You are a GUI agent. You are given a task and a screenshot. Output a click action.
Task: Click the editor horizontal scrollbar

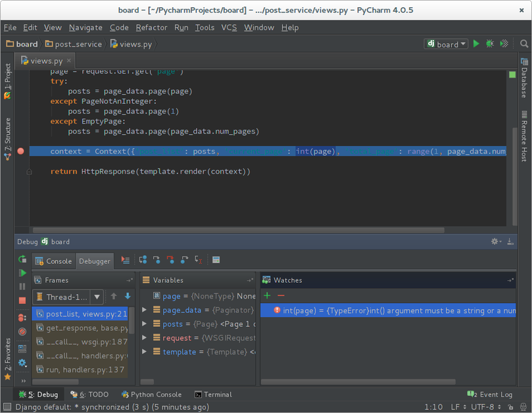pyautogui.click(x=237, y=230)
